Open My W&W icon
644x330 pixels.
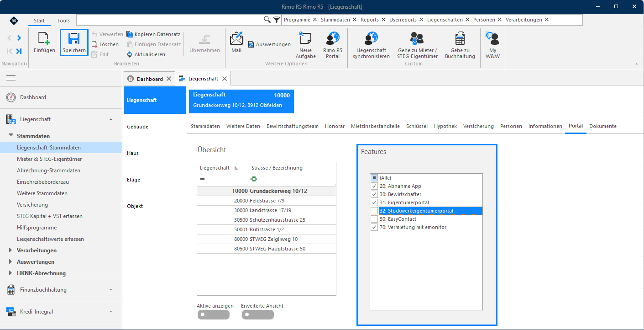tap(492, 38)
